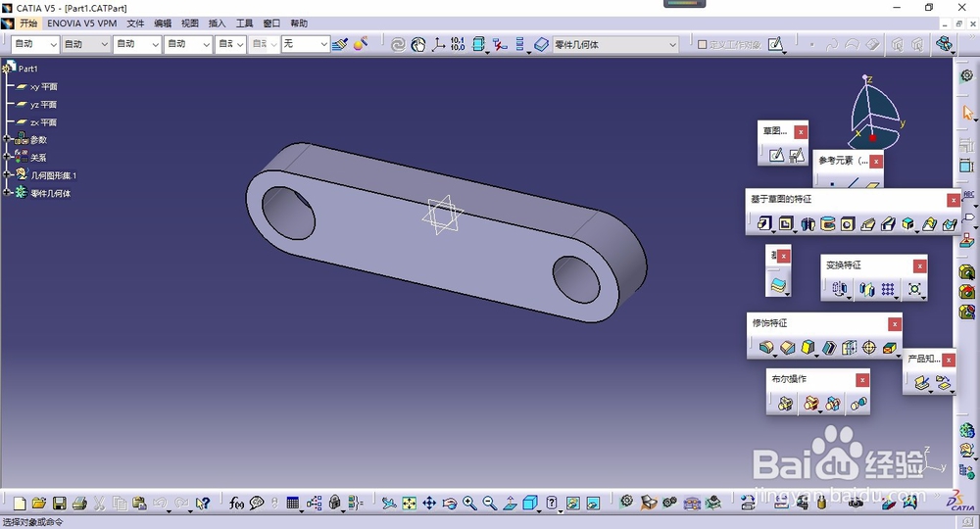Screen dimensions: 980x529
Task: Expand the 参数 tree node
Action: (7, 139)
